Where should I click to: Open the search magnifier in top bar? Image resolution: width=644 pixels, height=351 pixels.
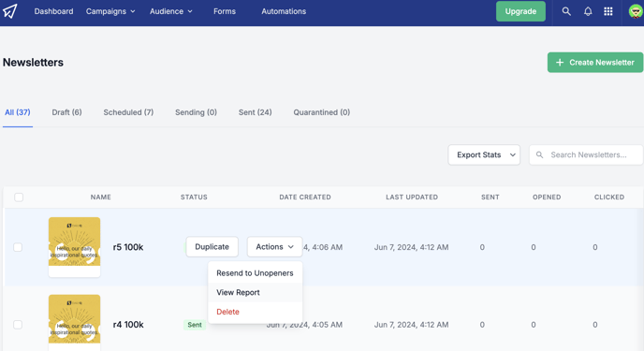pos(566,11)
